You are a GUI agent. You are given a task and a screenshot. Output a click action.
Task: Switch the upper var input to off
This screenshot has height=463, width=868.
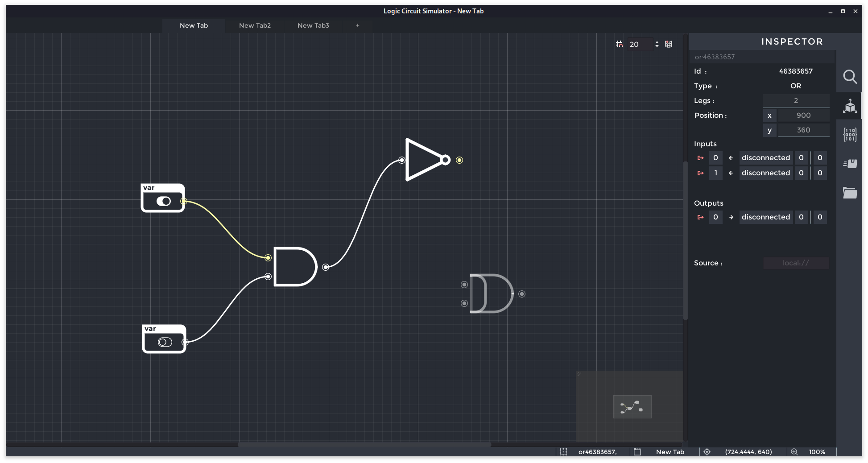click(164, 201)
